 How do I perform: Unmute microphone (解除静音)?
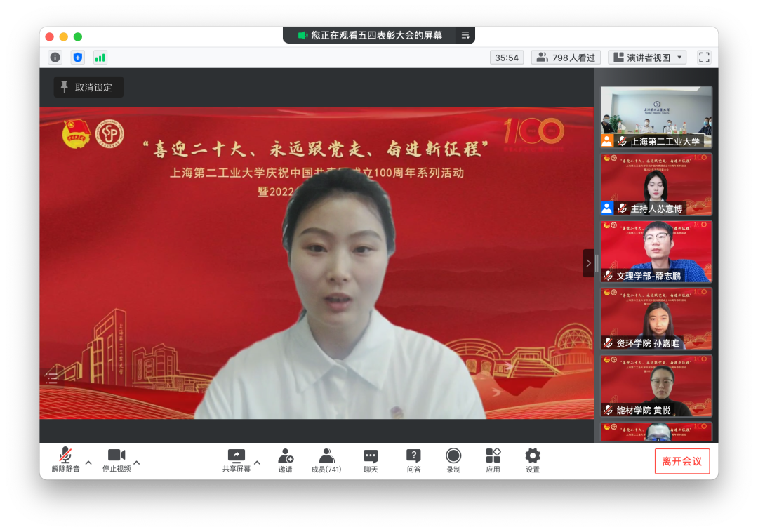click(65, 460)
